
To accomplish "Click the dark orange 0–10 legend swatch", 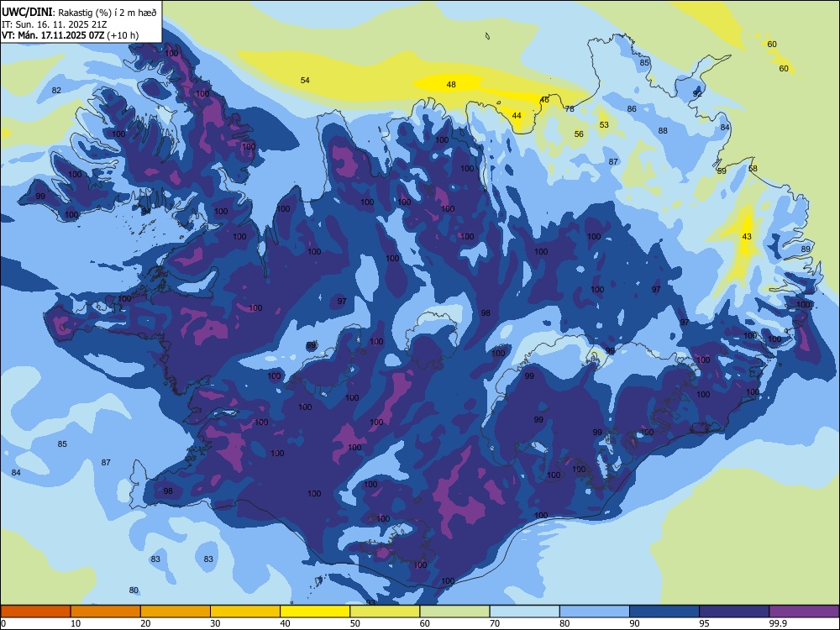I will 35,612.
